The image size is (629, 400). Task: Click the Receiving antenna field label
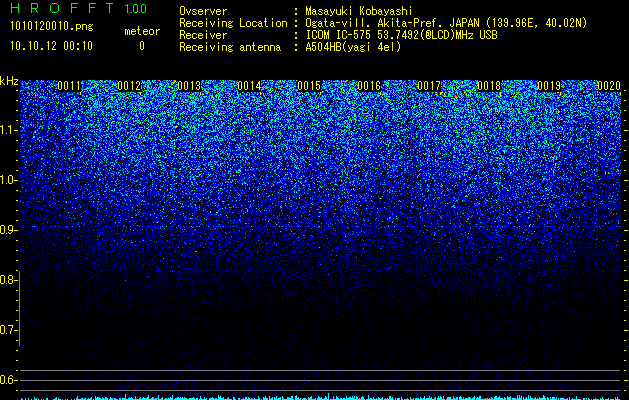click(x=230, y=47)
